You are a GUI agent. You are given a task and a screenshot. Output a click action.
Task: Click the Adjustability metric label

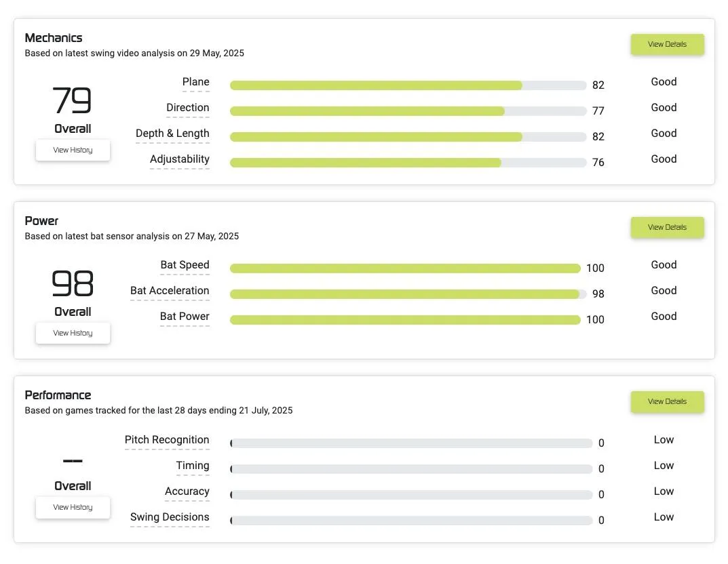179,159
